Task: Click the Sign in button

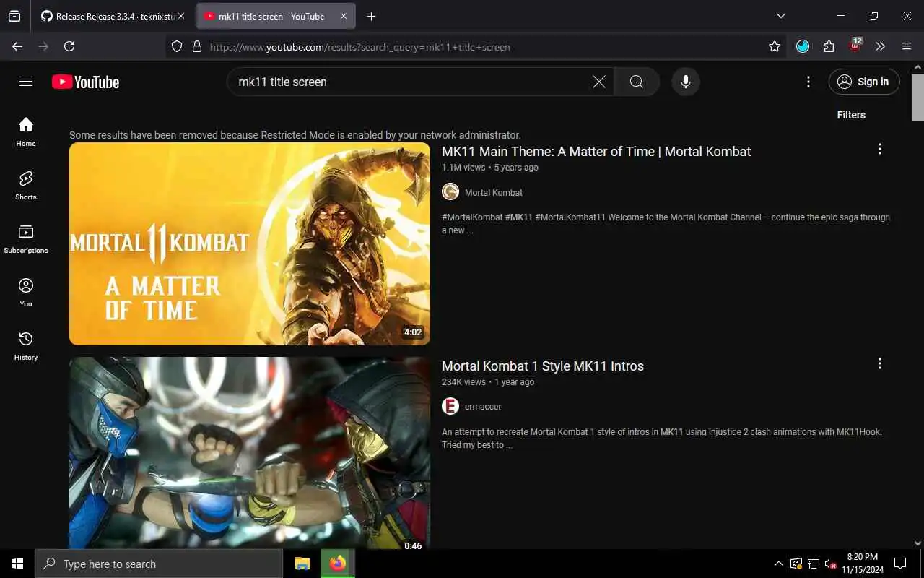Action: coord(864,82)
